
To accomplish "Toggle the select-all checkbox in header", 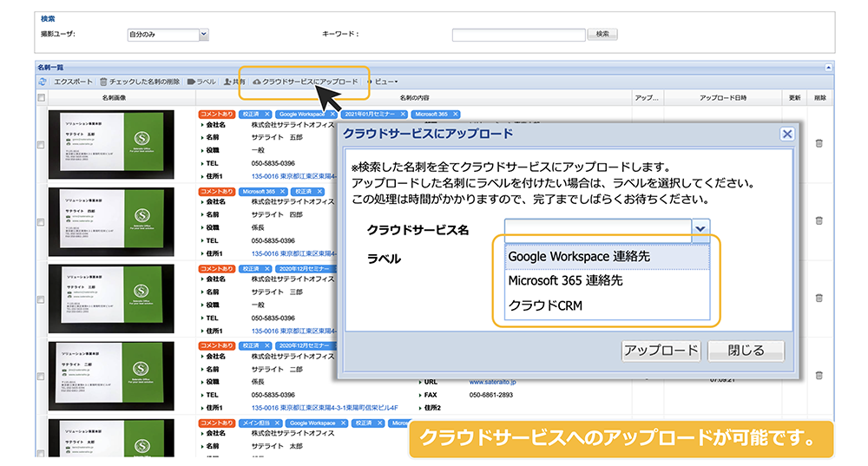I will coord(41,98).
